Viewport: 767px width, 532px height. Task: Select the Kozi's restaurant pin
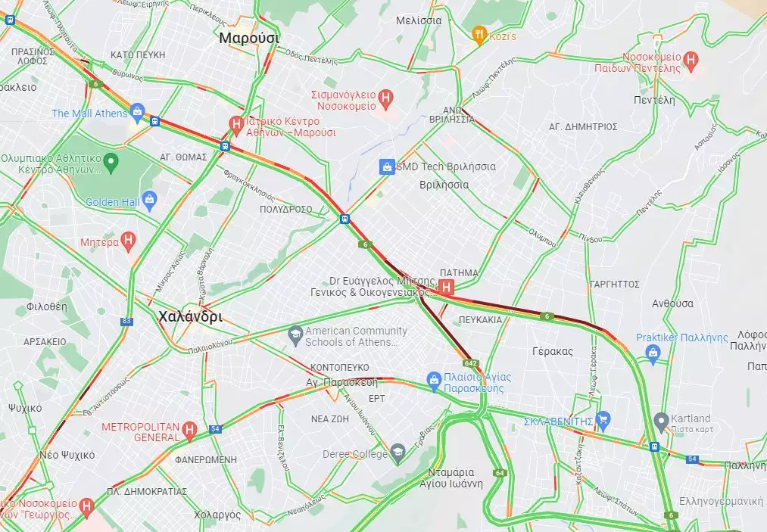479,36
